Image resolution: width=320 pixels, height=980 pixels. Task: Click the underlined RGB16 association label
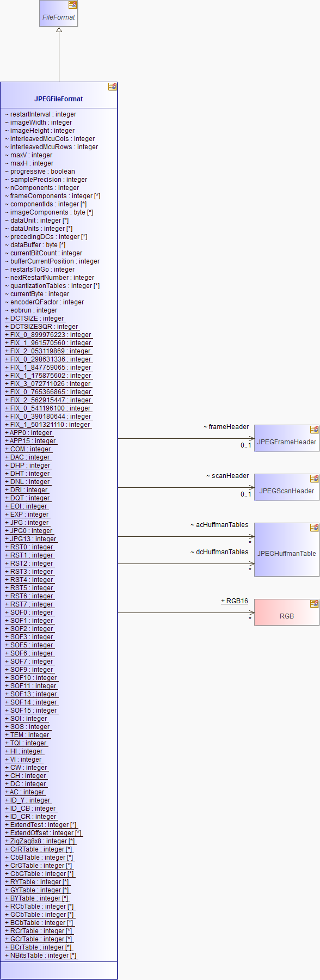point(235,601)
